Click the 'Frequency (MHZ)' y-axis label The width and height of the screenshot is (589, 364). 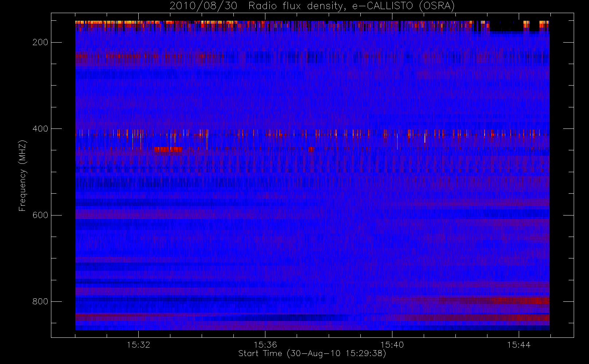click(23, 175)
